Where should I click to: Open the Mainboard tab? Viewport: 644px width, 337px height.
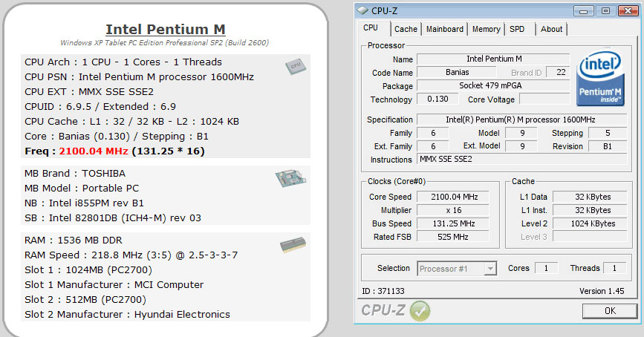pyautogui.click(x=445, y=29)
